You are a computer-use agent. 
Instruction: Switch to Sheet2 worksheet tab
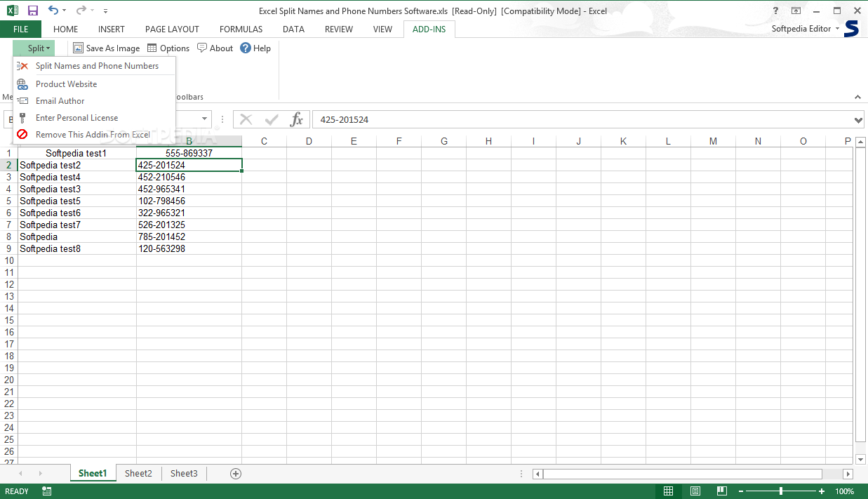[138, 474]
